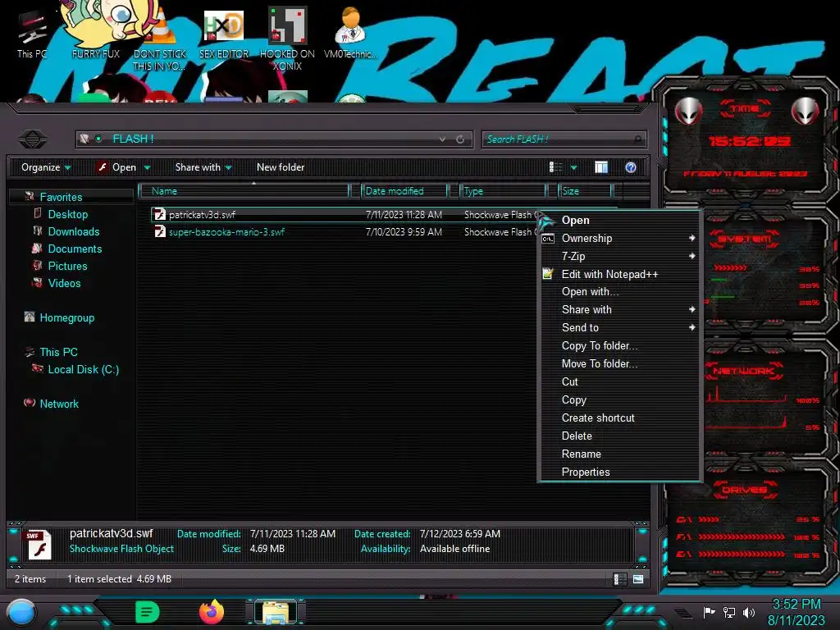840x630 pixels.
Task: Switch to large icons view in status bar
Action: tap(638, 579)
